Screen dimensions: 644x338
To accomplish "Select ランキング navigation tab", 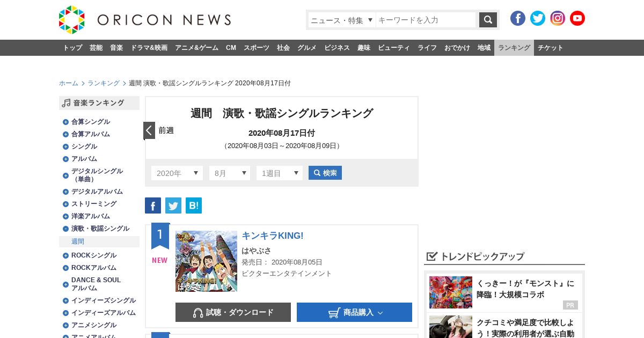I will [x=514, y=48].
